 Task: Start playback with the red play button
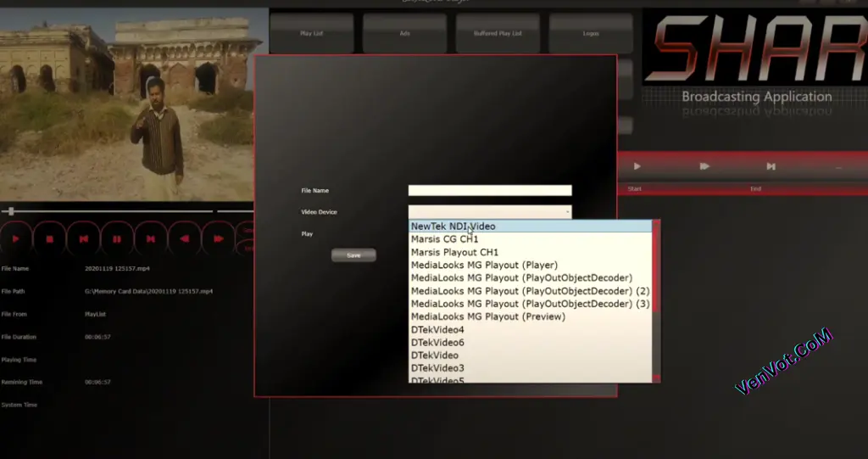15,239
